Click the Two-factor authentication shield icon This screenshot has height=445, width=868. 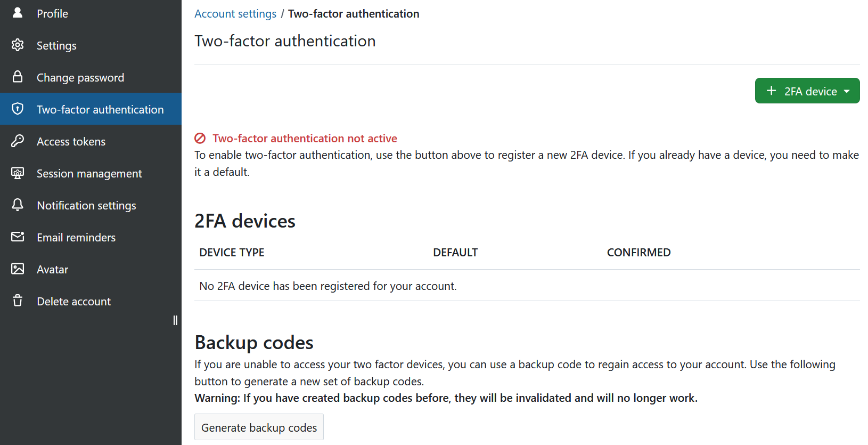18,109
